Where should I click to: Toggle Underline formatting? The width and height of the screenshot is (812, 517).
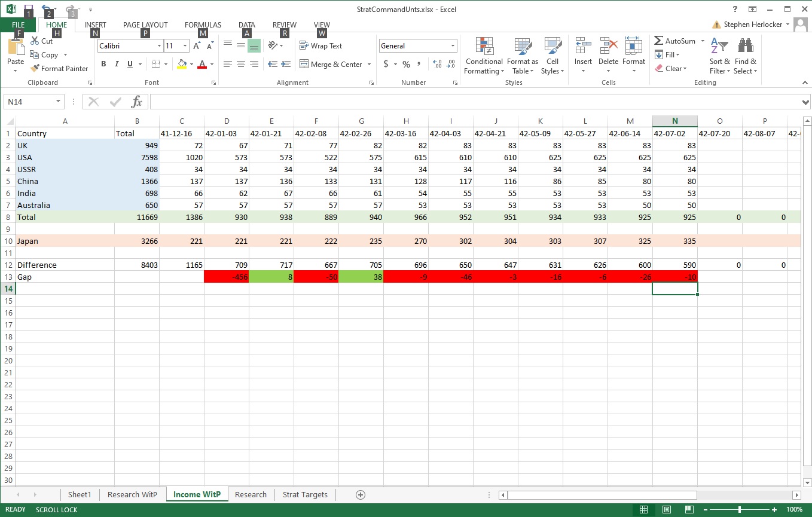click(130, 64)
